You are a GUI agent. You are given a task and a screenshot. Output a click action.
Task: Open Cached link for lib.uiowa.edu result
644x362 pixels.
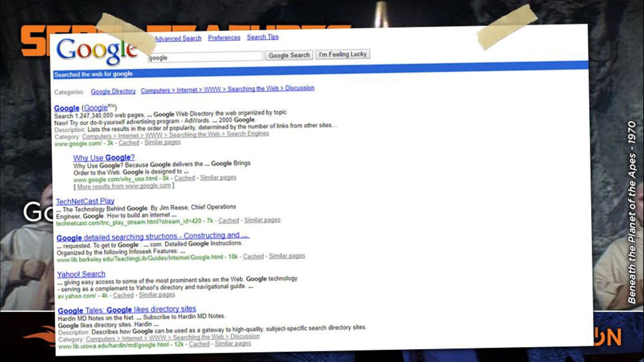coord(199,344)
